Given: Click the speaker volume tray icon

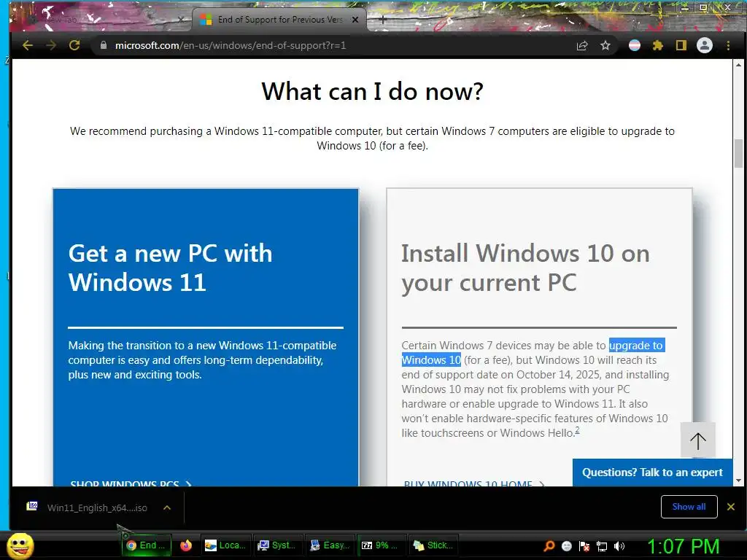Looking at the screenshot, I should pos(619,546).
